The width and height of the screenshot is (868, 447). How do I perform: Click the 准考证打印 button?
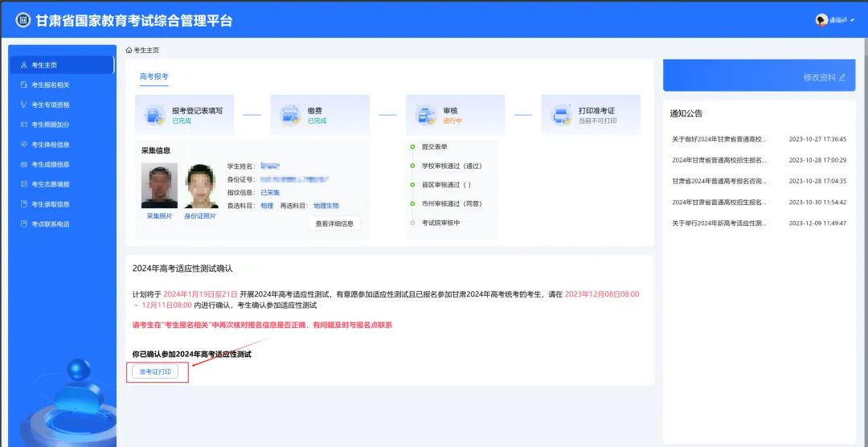click(155, 371)
